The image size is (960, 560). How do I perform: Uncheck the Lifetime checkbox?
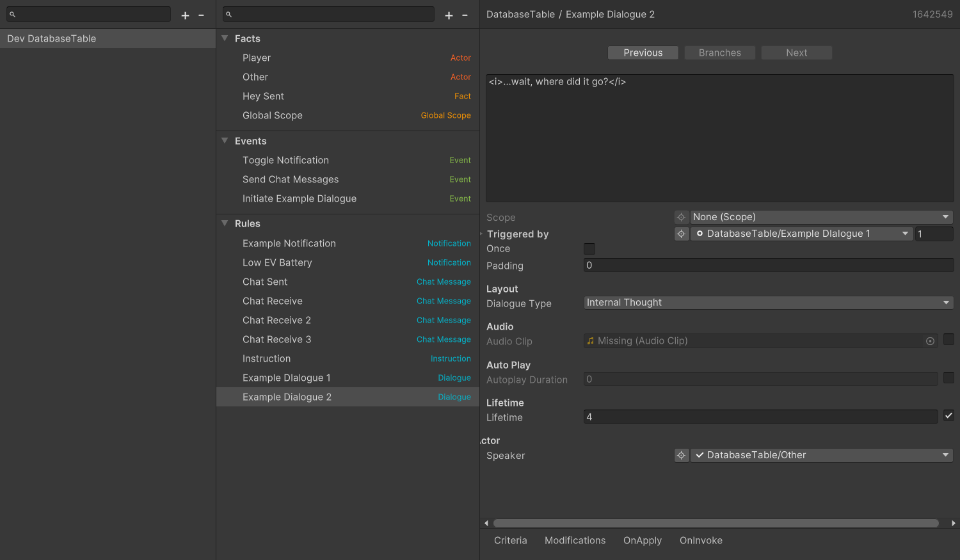coord(948,415)
